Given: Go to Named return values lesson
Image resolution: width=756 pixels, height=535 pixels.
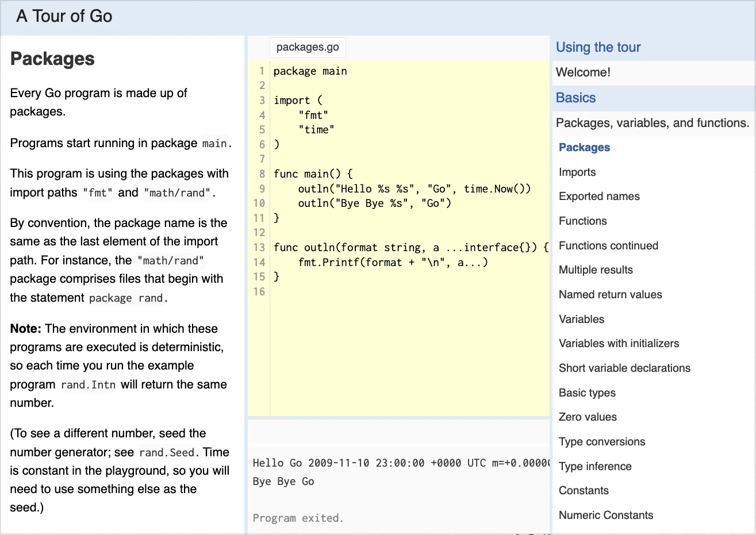Looking at the screenshot, I should tap(610, 295).
